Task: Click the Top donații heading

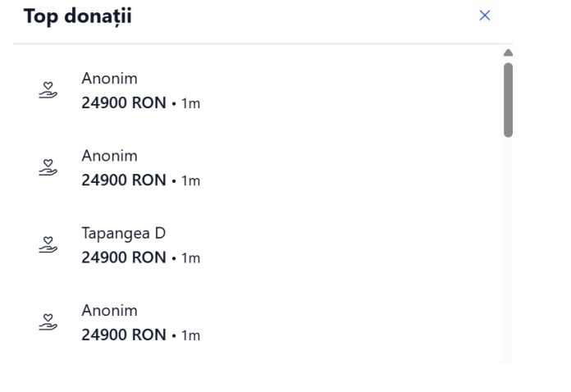Action: point(78,16)
